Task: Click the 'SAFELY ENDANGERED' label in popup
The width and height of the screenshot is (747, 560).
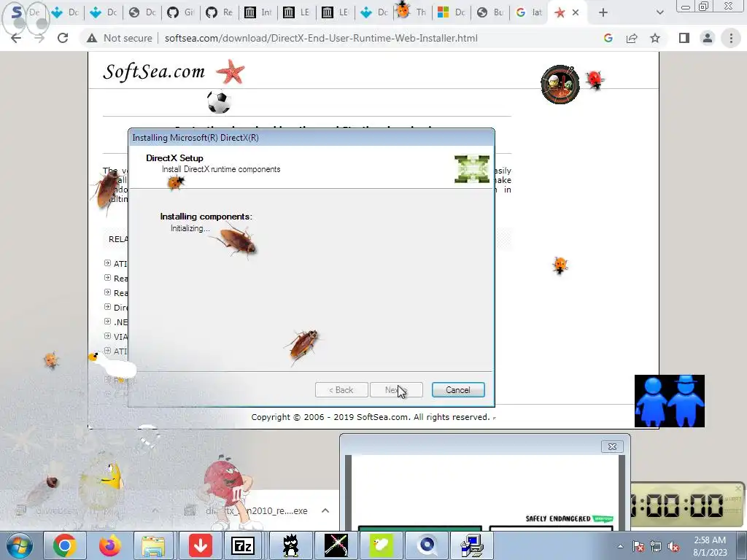Action: tap(558, 518)
